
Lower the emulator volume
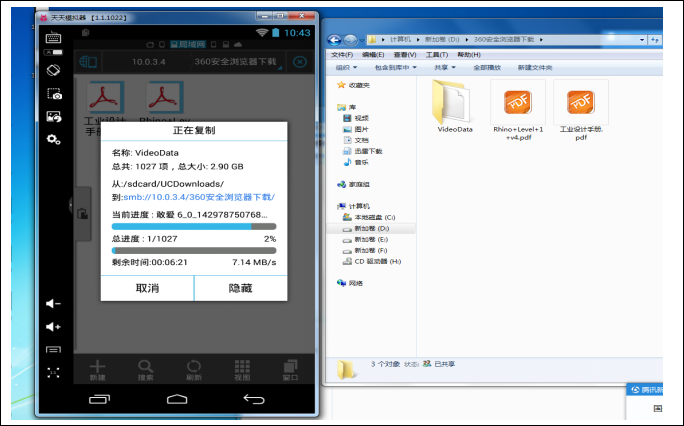[53, 303]
